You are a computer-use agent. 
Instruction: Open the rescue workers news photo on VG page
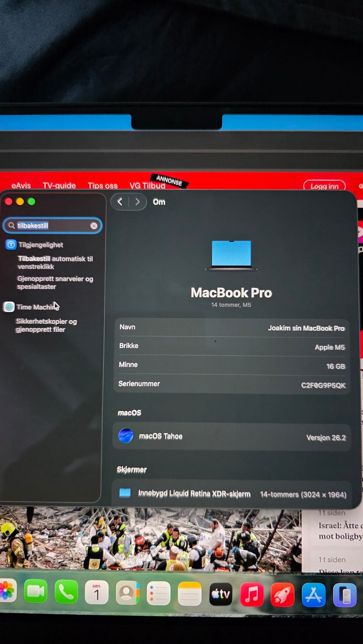[150, 539]
